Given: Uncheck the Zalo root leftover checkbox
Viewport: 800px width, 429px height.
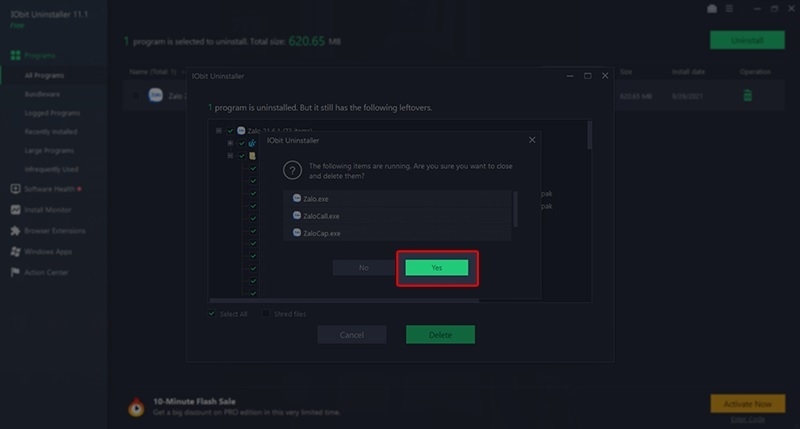Looking at the screenshot, I should pos(229,130).
